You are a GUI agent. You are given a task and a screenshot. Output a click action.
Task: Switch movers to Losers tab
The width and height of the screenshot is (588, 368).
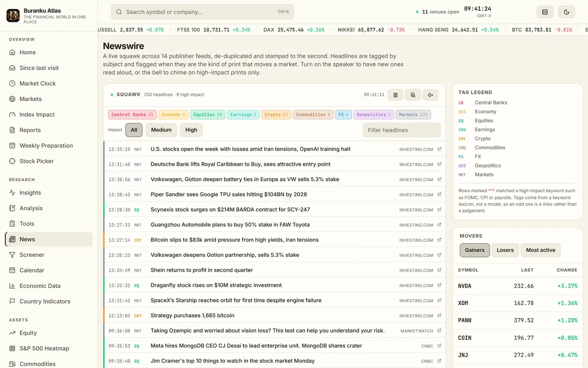[505, 250]
